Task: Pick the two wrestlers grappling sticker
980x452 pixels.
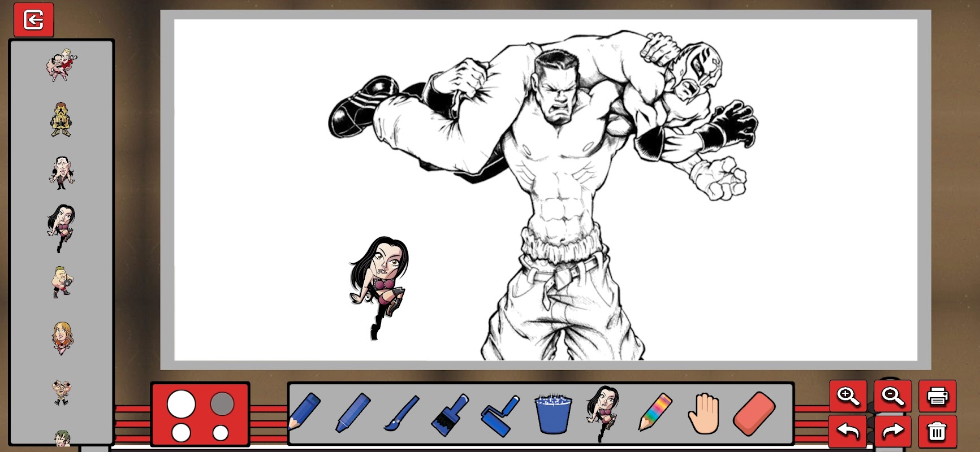Action: tap(61, 65)
